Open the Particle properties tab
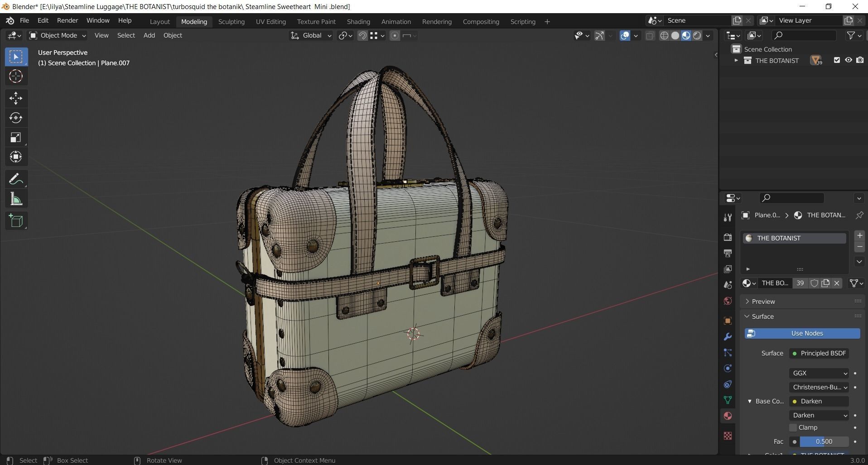868x465 pixels. click(728, 352)
